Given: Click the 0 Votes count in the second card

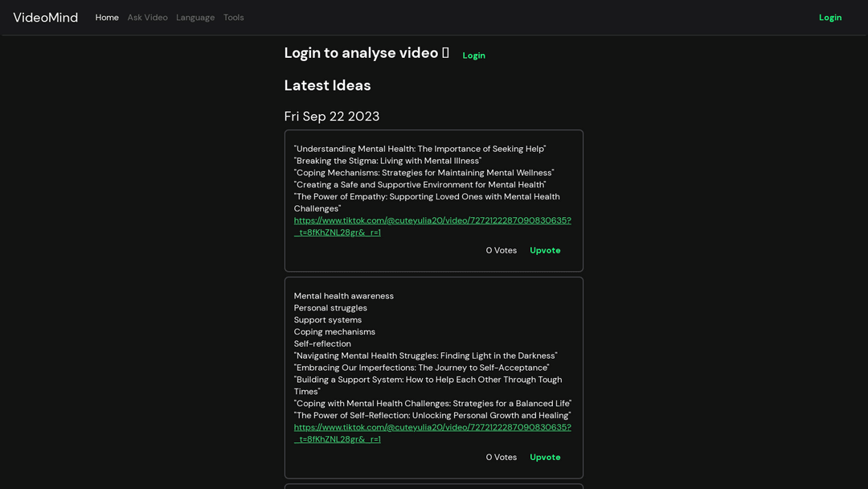Looking at the screenshot, I should (x=502, y=457).
